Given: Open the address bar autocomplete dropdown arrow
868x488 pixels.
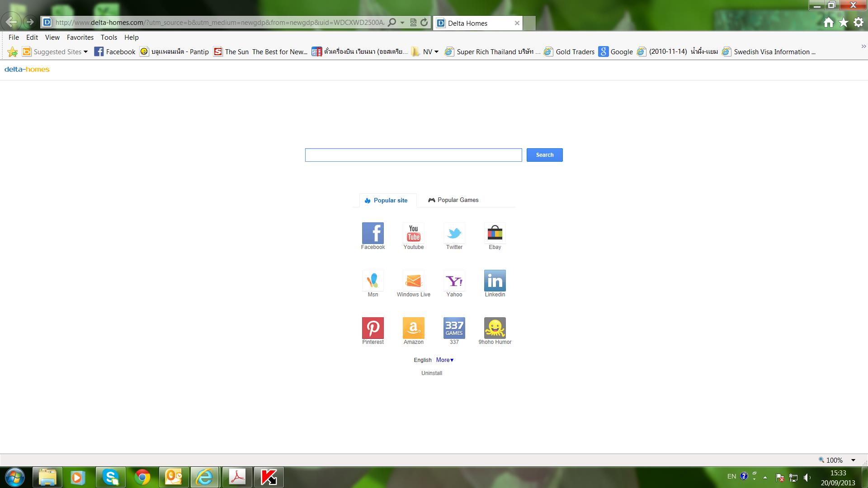Looking at the screenshot, I should coord(402,22).
